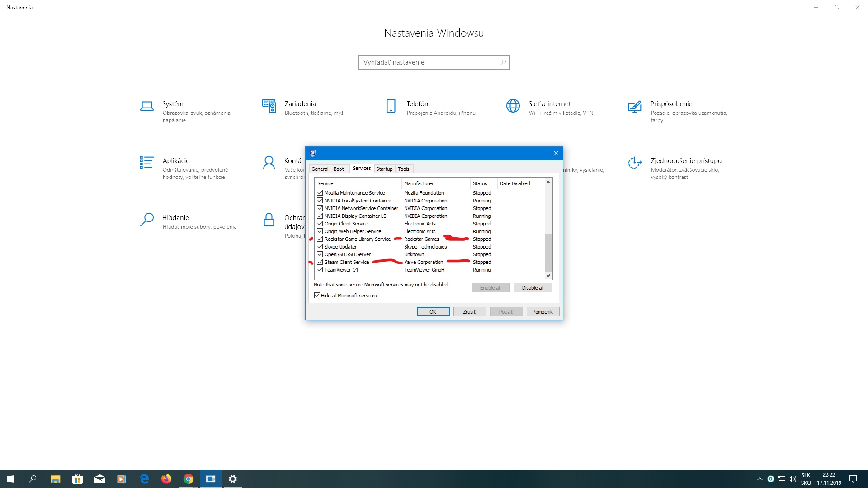Click the Aplikácie apps icon
The height and width of the screenshot is (488, 868).
pos(146,163)
